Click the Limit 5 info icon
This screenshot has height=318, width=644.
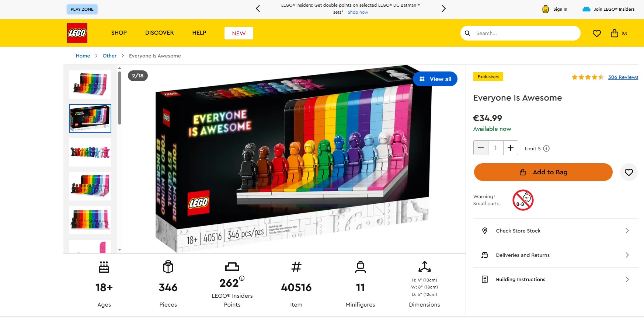546,148
